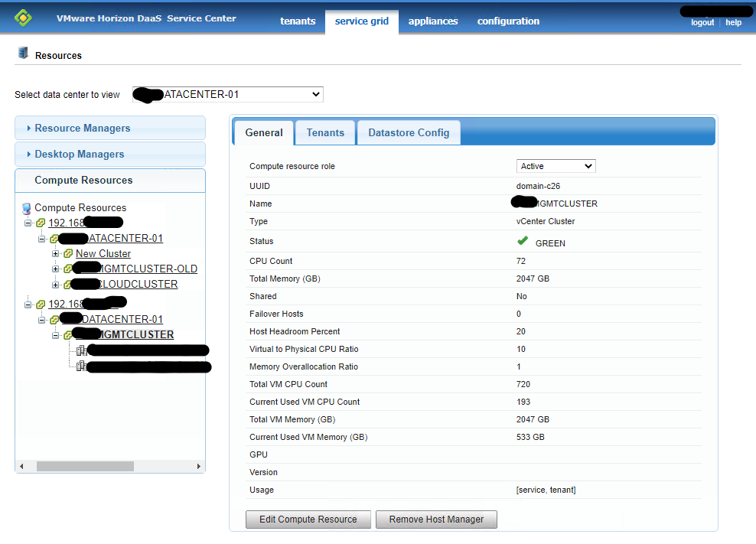Open the configuration navigation tab
This screenshot has height=544, width=756.
click(x=508, y=21)
